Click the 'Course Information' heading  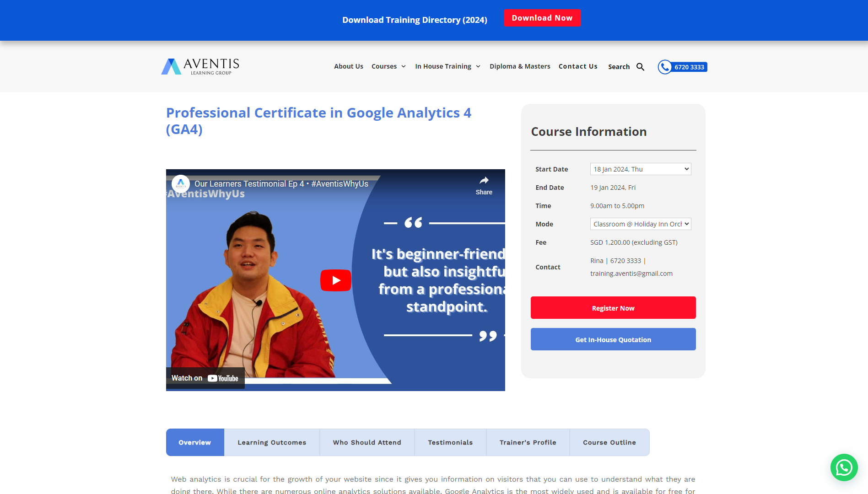pos(588,132)
